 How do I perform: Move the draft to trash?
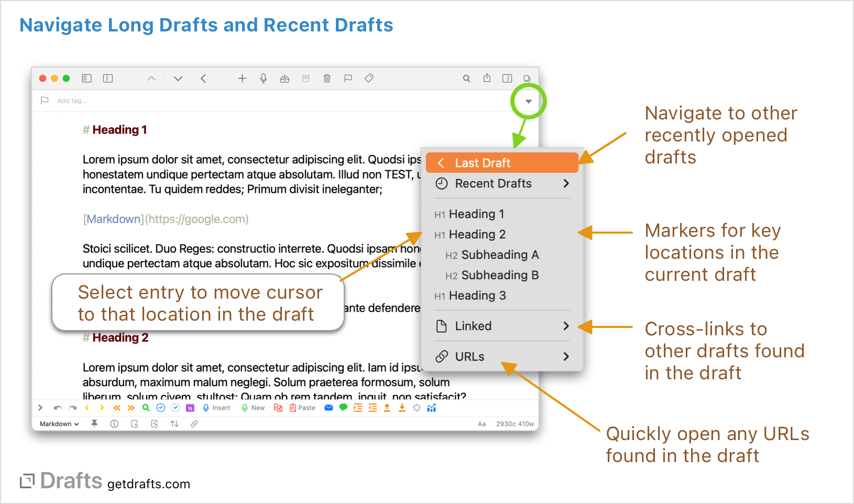click(x=327, y=78)
